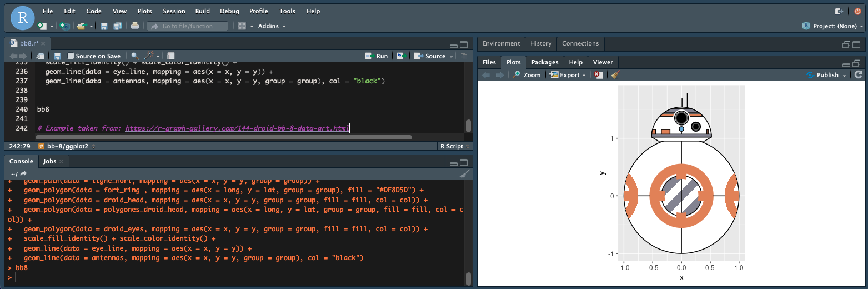Switch to the Files tab
The width and height of the screenshot is (868, 289).
(489, 62)
